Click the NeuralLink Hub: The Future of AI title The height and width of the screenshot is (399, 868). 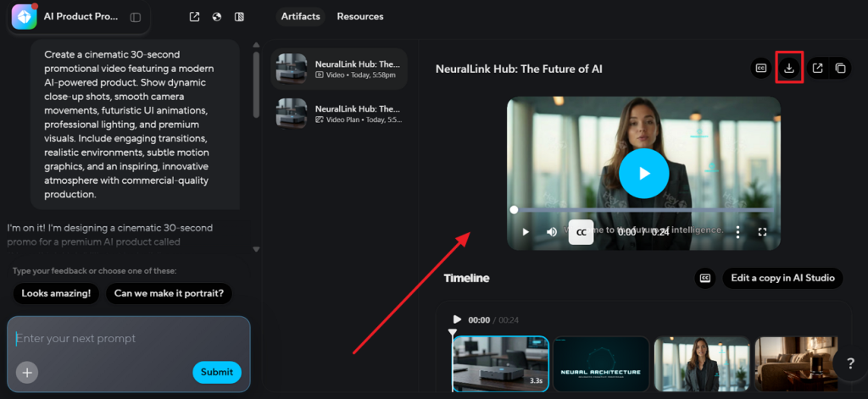point(519,69)
